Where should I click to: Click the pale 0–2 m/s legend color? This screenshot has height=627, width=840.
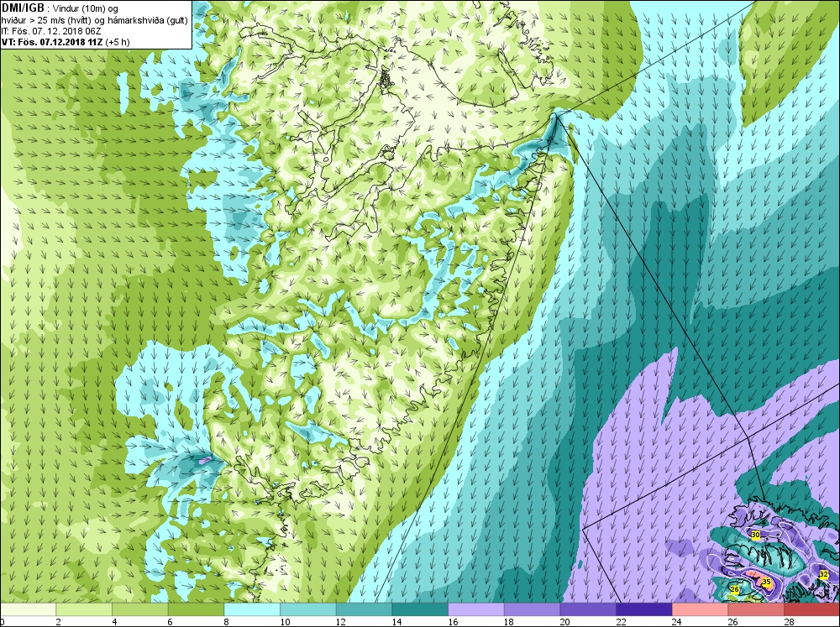28,609
